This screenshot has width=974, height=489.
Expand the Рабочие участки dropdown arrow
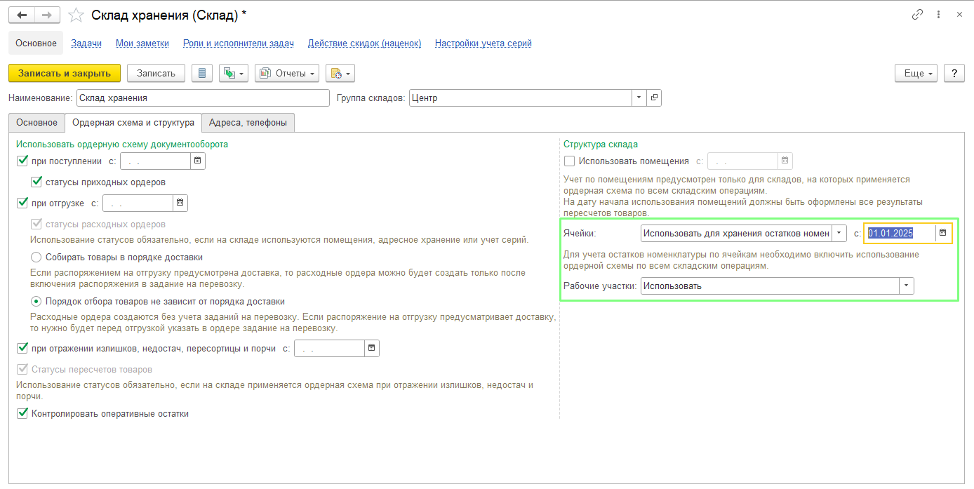pyautogui.click(x=906, y=286)
